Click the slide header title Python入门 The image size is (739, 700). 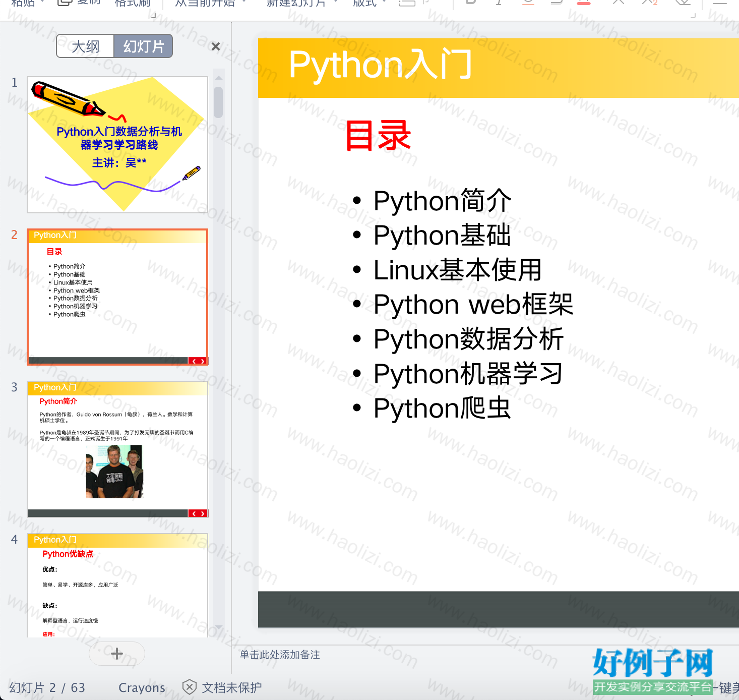click(381, 65)
